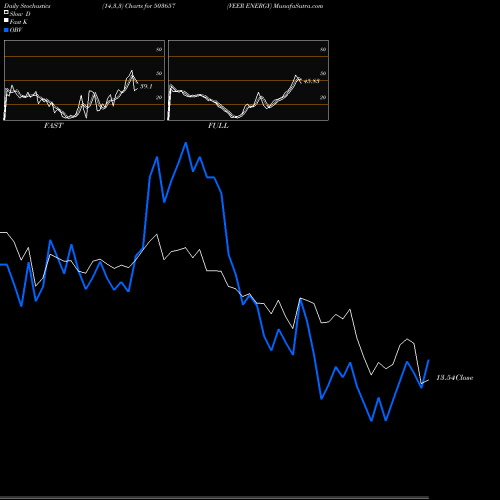Viewport: 500px width, 500px height.
Task: Click the highest peak of the blue OBV line
Action: click(186, 143)
